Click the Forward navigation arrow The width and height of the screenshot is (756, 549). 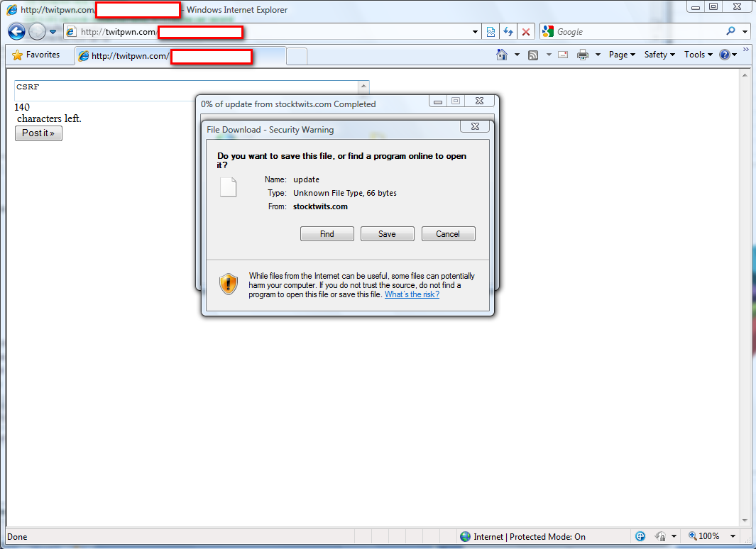[x=37, y=32]
